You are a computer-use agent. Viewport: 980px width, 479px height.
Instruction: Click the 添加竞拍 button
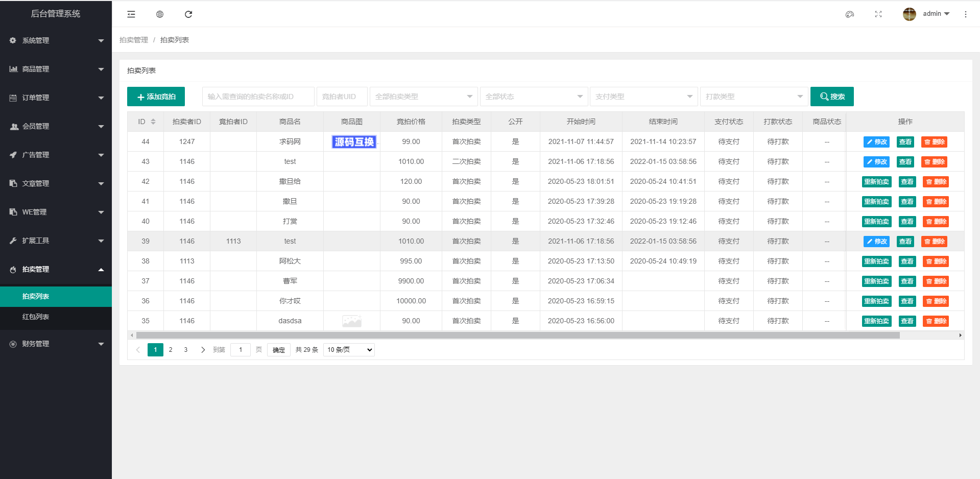[156, 97]
